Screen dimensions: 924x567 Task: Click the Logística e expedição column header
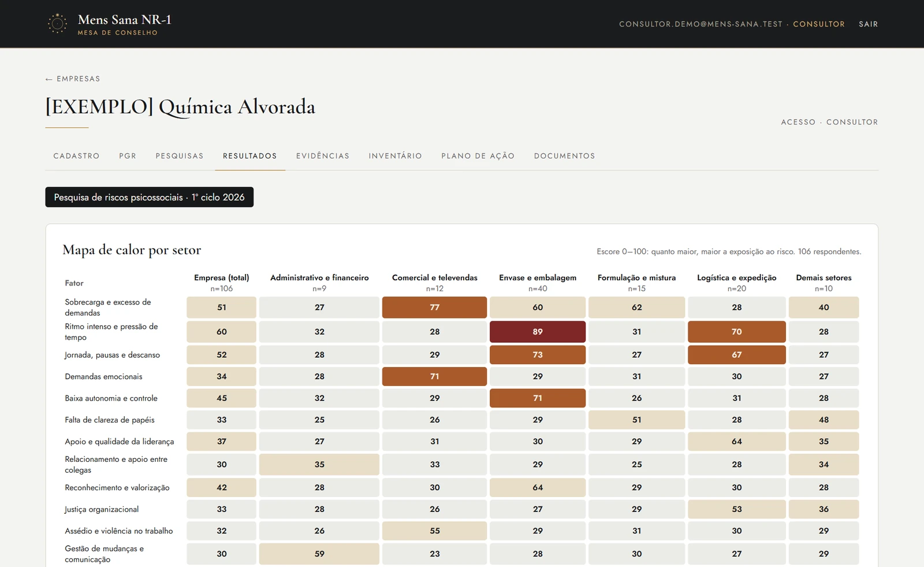pyautogui.click(x=737, y=283)
